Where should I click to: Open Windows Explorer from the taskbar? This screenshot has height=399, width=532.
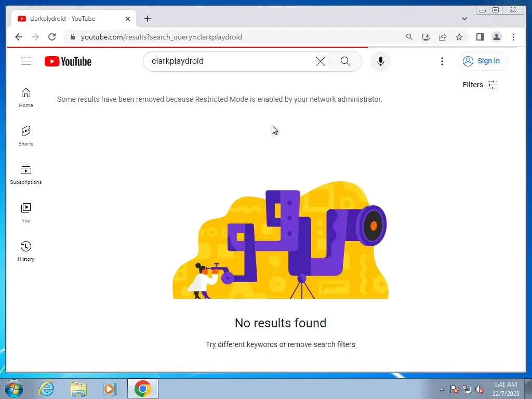click(78, 389)
